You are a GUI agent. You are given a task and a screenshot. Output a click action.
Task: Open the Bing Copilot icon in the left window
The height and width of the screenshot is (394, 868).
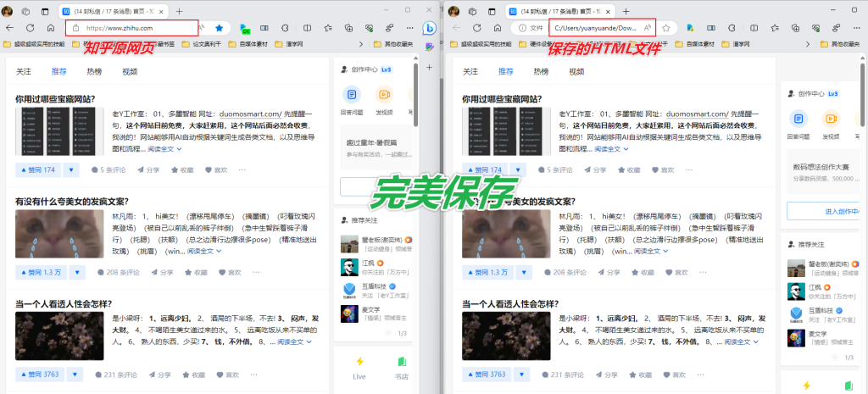[428, 28]
